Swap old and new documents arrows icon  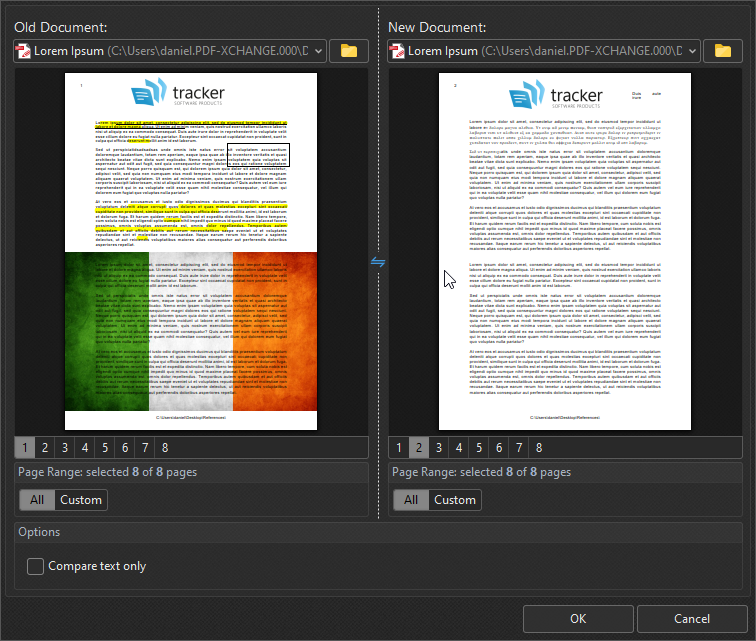(378, 262)
